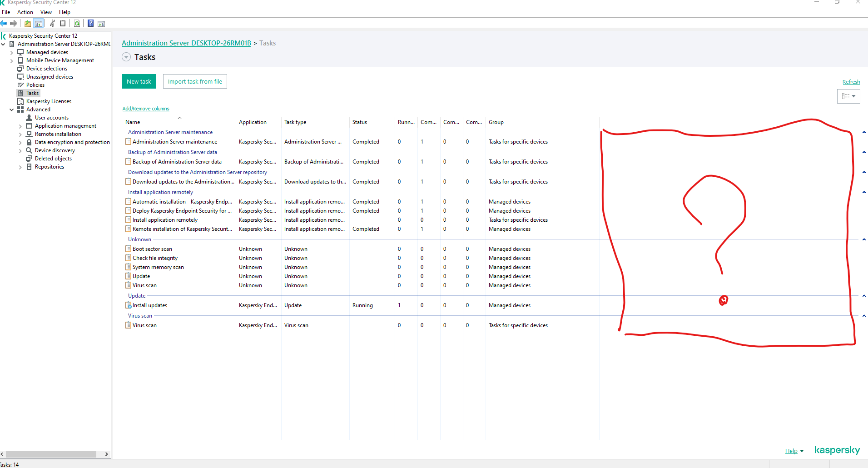Toggle the Show/Hide Console Tree toolbar button
Viewport: 868px width, 468px height.
(39, 24)
